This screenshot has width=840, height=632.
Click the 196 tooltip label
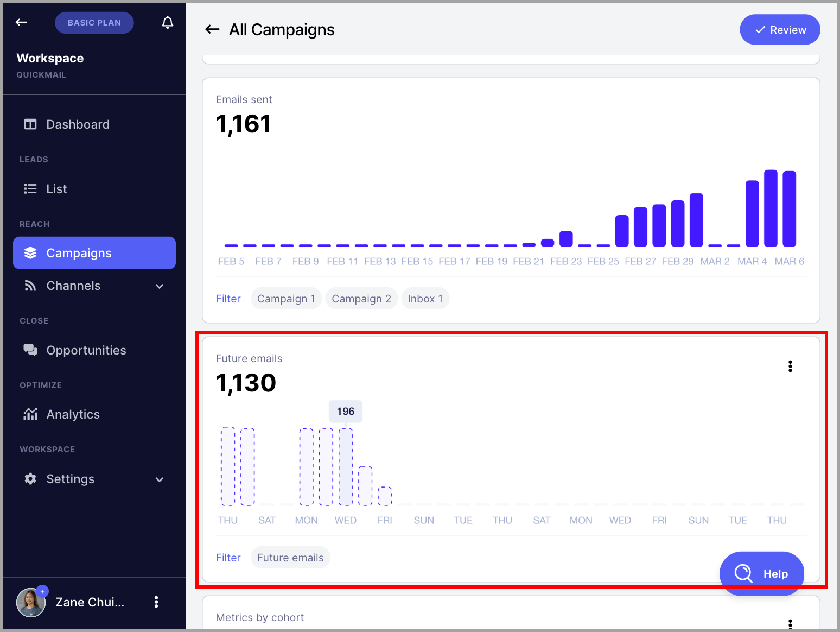point(346,412)
